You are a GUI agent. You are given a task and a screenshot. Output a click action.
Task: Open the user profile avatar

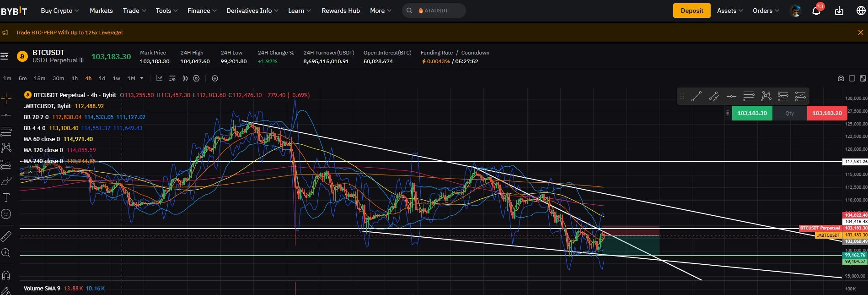796,11
